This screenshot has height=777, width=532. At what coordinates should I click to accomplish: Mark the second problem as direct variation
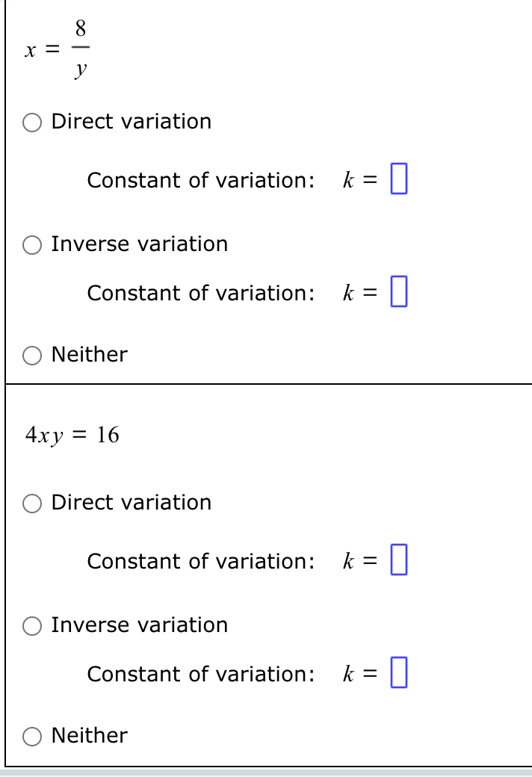point(33,504)
